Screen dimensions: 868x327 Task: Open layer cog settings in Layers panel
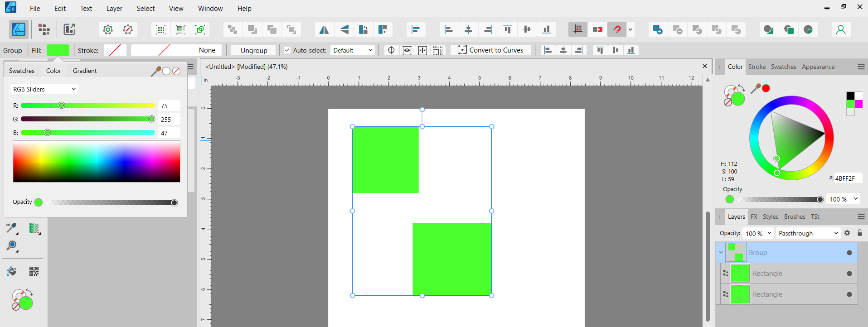(847, 233)
